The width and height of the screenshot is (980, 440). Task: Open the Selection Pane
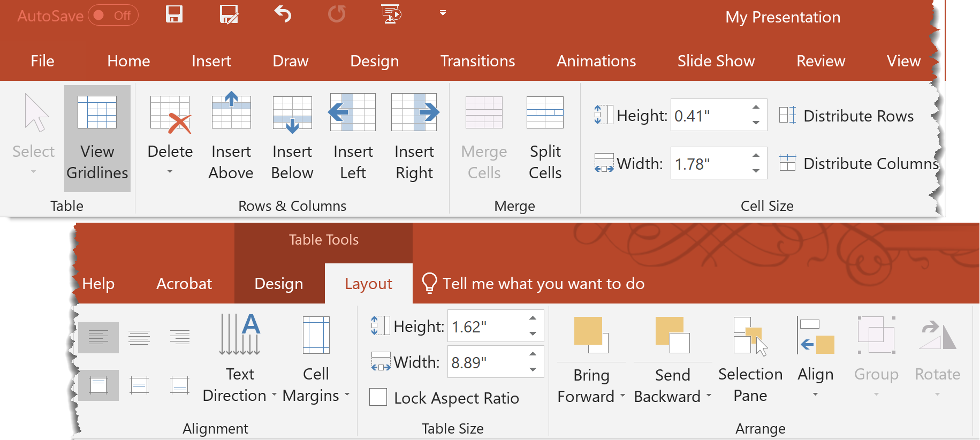(x=750, y=359)
